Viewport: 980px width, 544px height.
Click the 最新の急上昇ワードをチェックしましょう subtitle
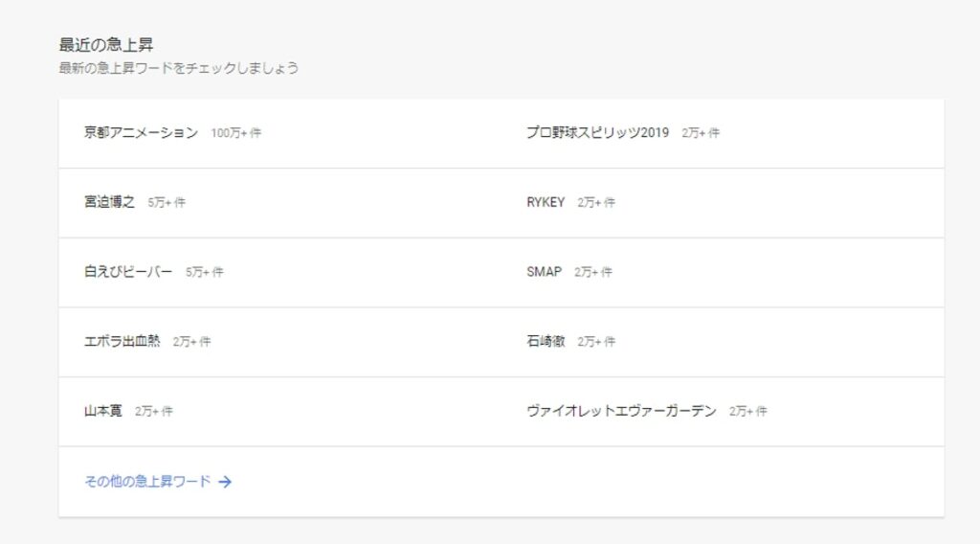point(179,68)
